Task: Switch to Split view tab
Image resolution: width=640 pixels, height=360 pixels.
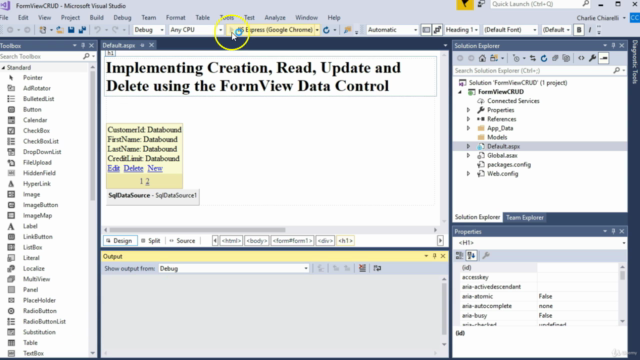Action: coord(151,241)
